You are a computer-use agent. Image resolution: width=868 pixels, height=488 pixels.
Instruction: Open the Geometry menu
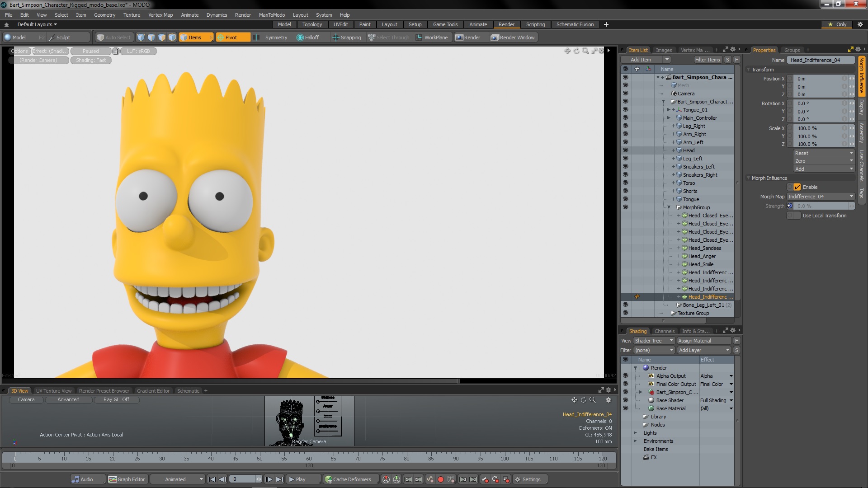[104, 15]
